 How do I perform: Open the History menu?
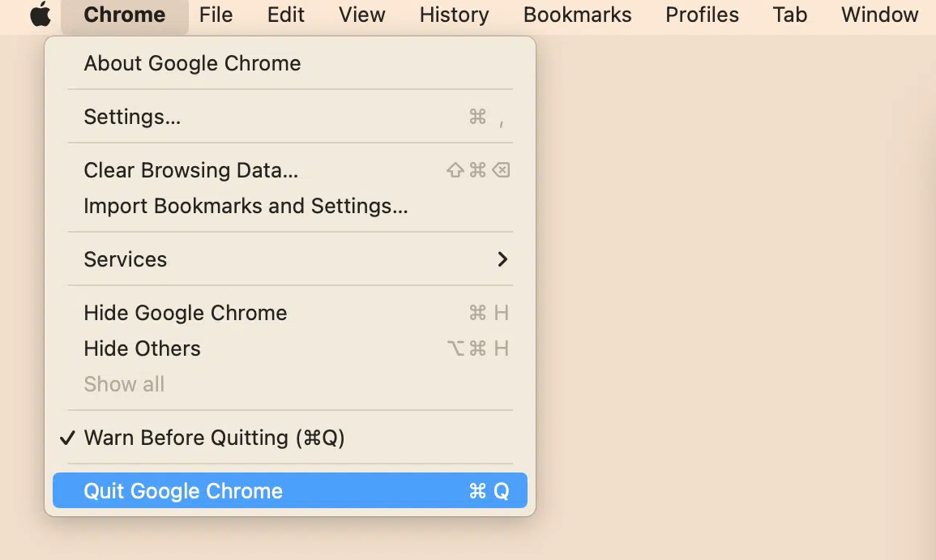coord(454,15)
